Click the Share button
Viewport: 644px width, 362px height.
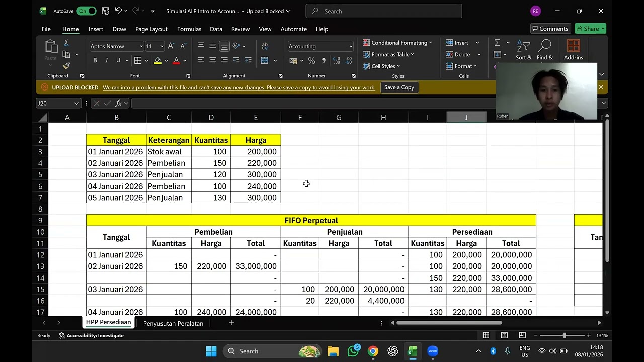[x=590, y=29]
